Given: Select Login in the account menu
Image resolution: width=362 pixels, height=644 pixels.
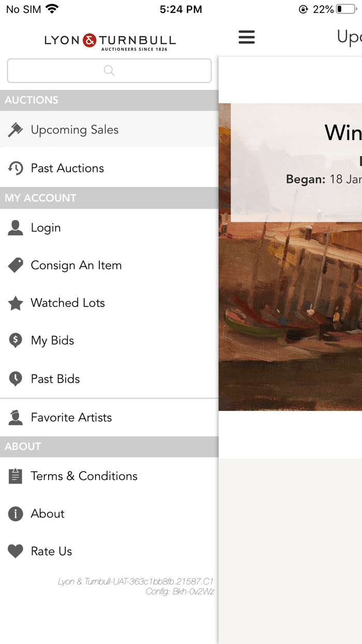Looking at the screenshot, I should [46, 228].
